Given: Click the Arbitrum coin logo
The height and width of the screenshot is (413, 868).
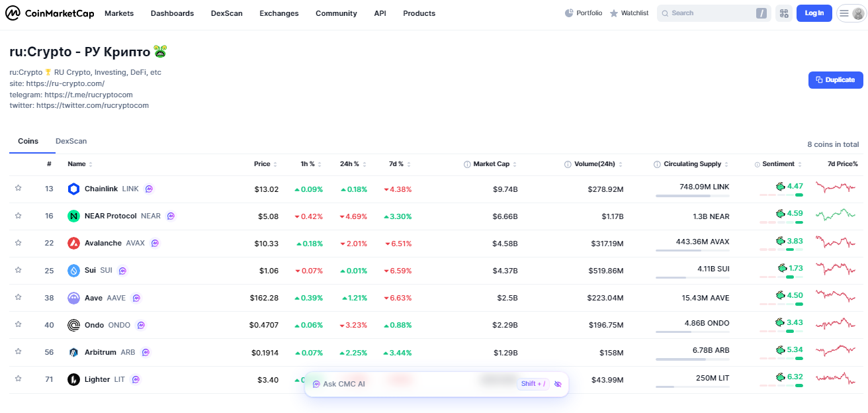Looking at the screenshot, I should pos(74,352).
